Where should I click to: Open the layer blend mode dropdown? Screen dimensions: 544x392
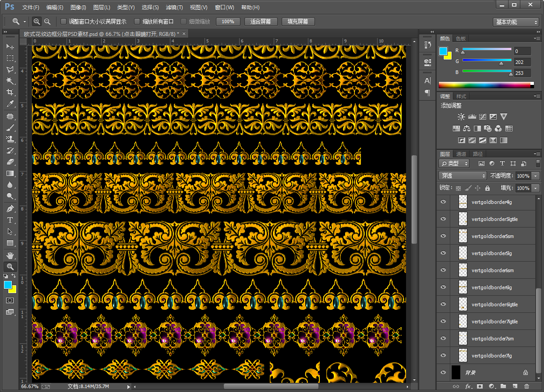pos(463,175)
